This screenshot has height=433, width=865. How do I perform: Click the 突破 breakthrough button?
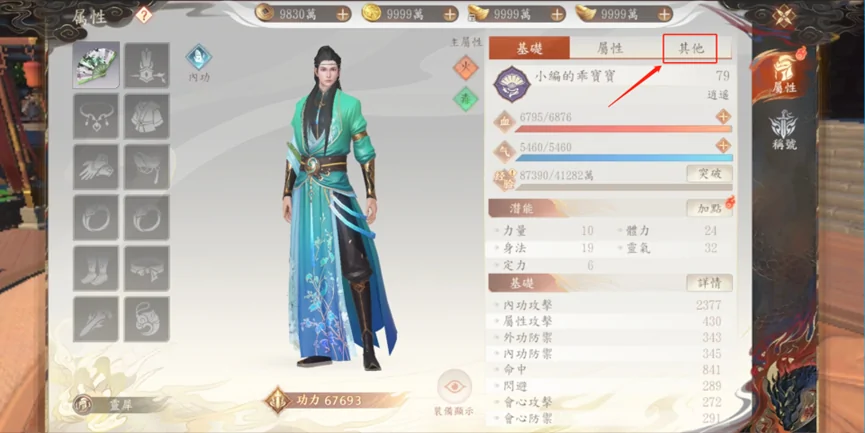coord(709,174)
